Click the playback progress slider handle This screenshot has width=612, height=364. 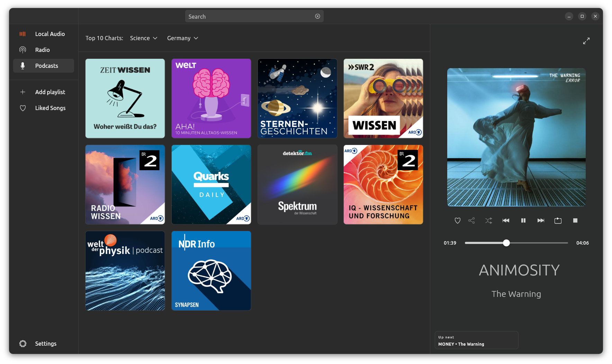pos(506,243)
